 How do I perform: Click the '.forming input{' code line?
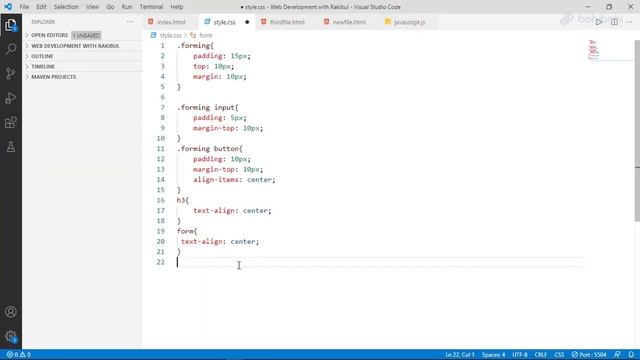pyautogui.click(x=208, y=107)
